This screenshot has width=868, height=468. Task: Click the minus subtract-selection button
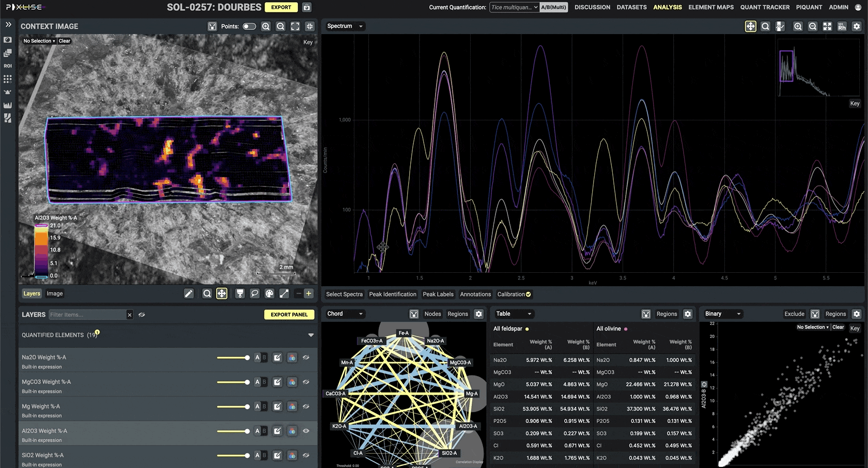pos(298,293)
